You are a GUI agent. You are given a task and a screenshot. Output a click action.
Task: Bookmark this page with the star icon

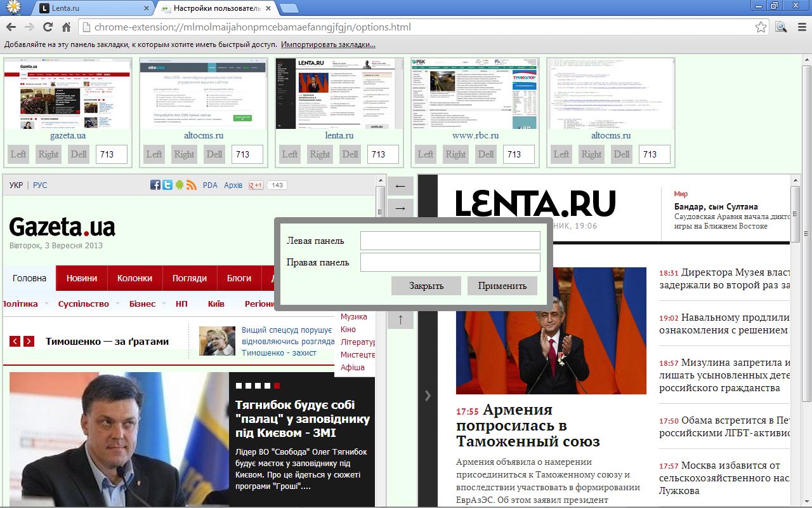tap(761, 27)
